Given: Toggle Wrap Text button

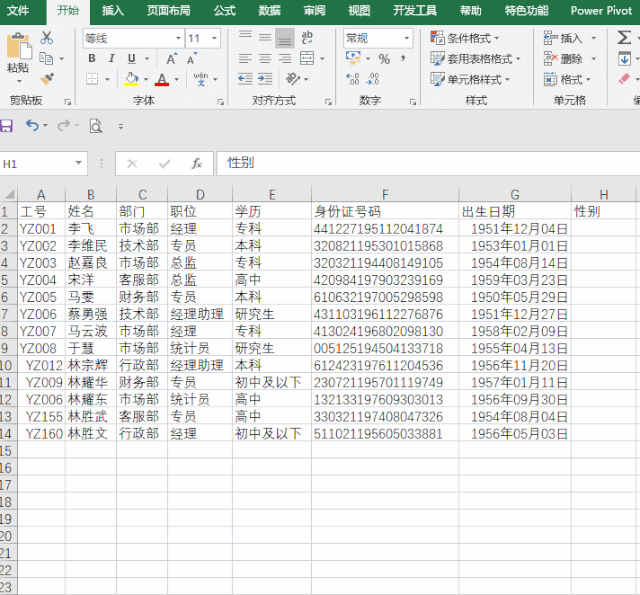Looking at the screenshot, I should coord(307,38).
